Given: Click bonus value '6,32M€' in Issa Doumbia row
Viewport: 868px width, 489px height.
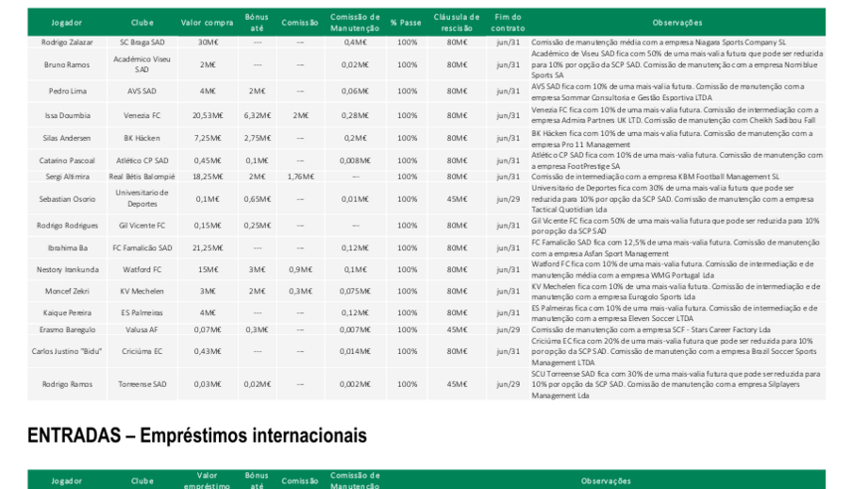Looking at the screenshot, I should coord(258,116).
